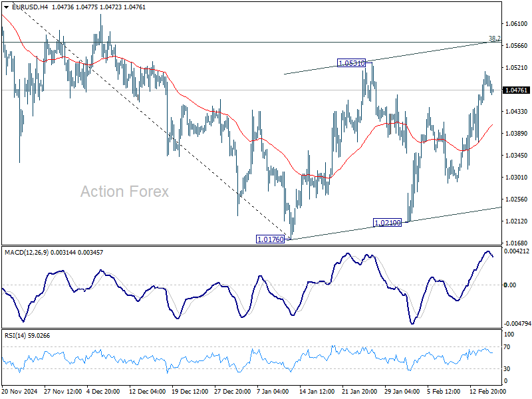532x399 pixels.
Task: Click the 4 Dec 20:00 date label
Action: 104,391
